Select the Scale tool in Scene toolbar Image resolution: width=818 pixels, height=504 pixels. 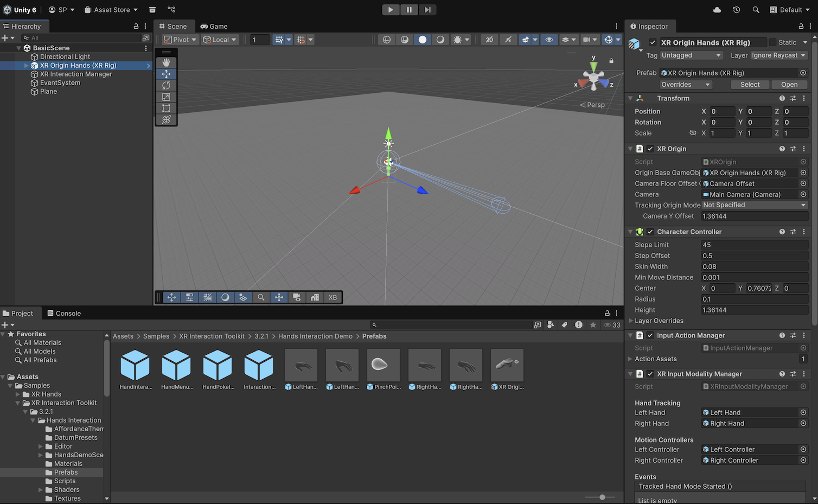(x=166, y=97)
